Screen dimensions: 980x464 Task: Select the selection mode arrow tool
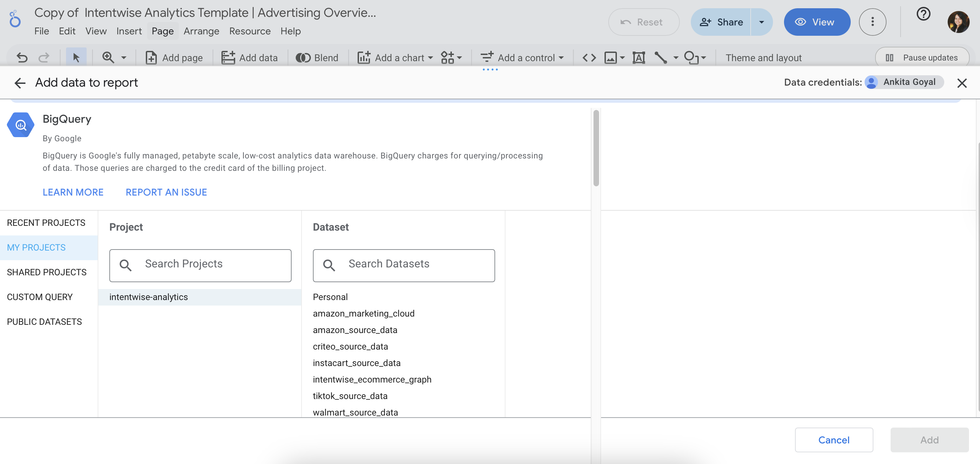tap(76, 58)
